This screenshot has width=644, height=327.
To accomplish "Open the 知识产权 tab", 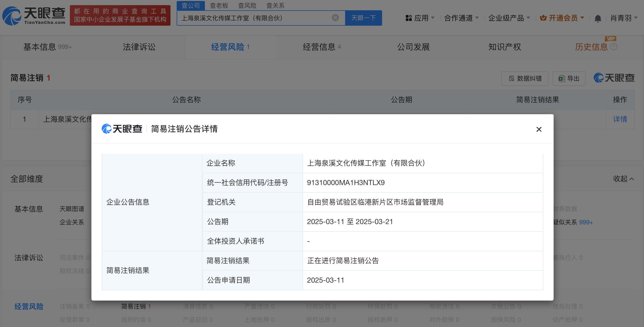I will 504,47.
